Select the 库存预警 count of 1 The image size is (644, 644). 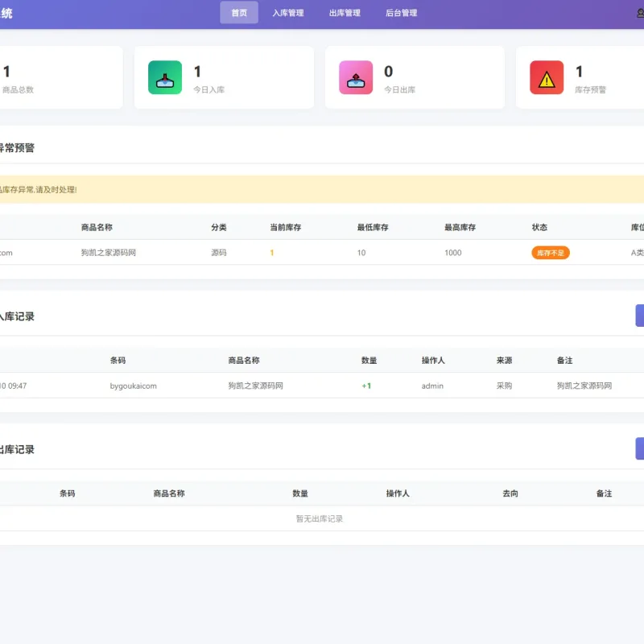579,72
